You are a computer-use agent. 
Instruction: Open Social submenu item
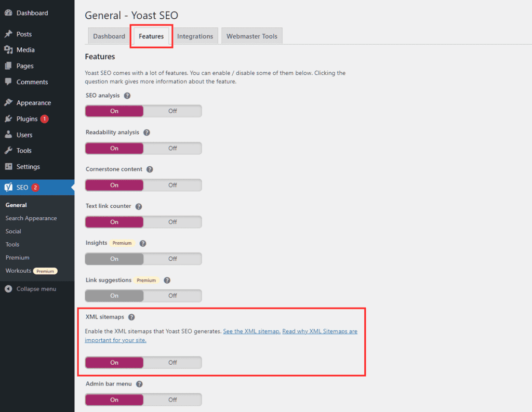click(13, 231)
